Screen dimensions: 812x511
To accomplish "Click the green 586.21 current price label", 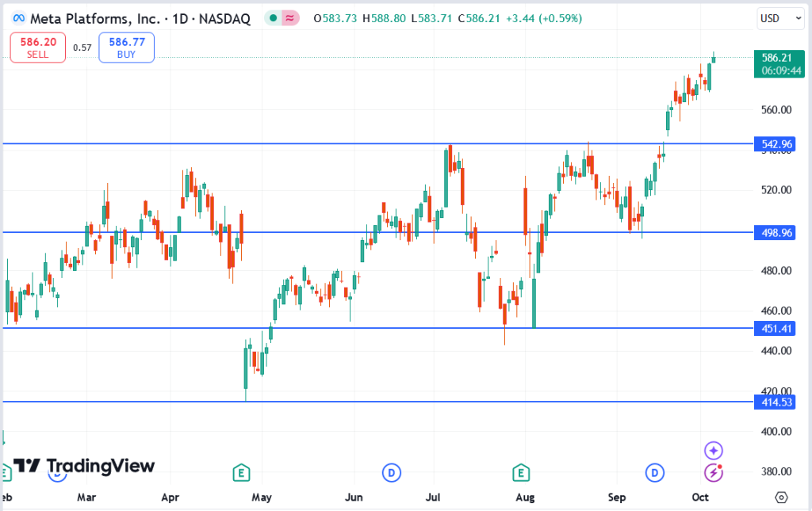I will coord(779,64).
